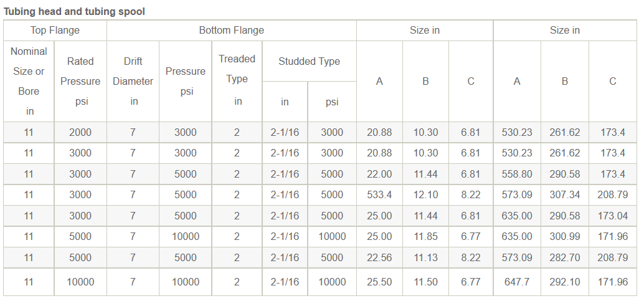Select the 'Rated Pressure psi' header
644x306 pixels.
(x=80, y=81)
